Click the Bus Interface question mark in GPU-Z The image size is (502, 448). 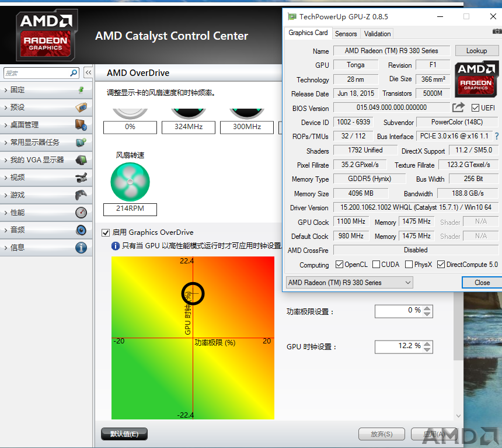pyautogui.click(x=497, y=136)
